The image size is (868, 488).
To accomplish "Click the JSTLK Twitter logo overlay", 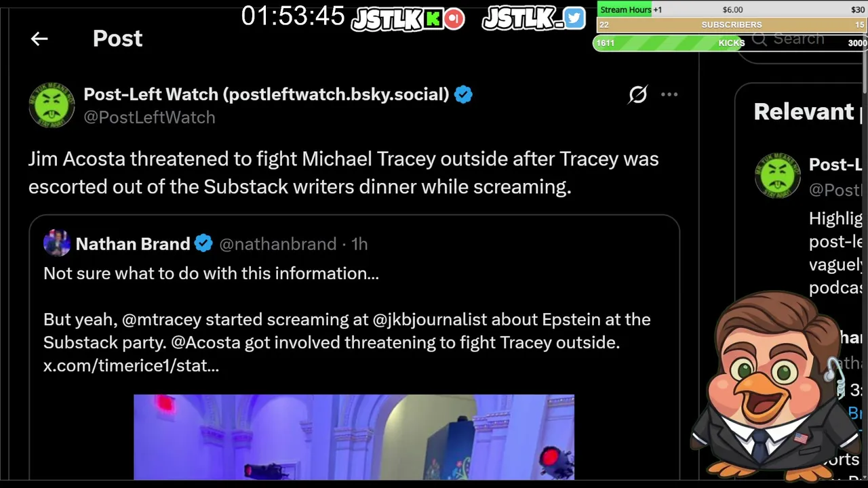I will pyautogui.click(x=533, y=18).
